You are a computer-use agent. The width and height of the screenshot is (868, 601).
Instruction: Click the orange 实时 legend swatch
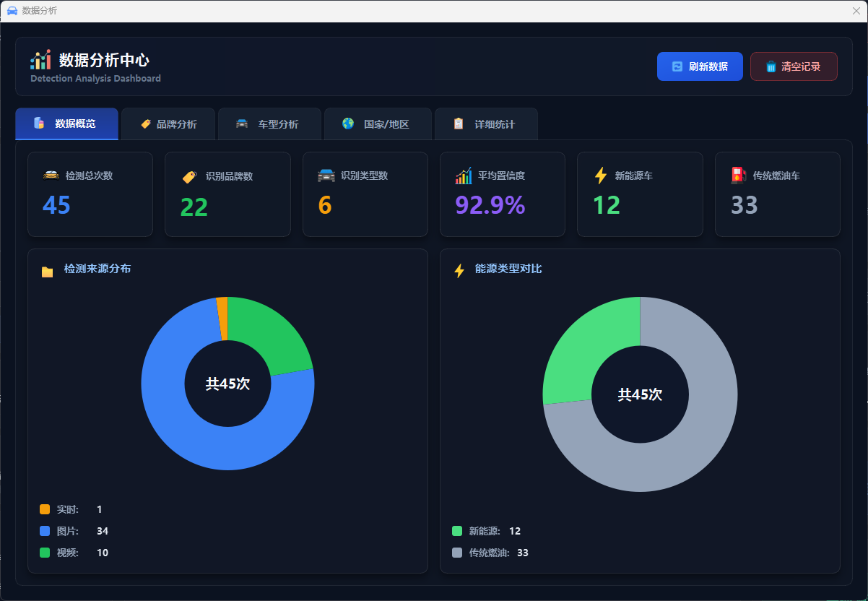click(45, 509)
